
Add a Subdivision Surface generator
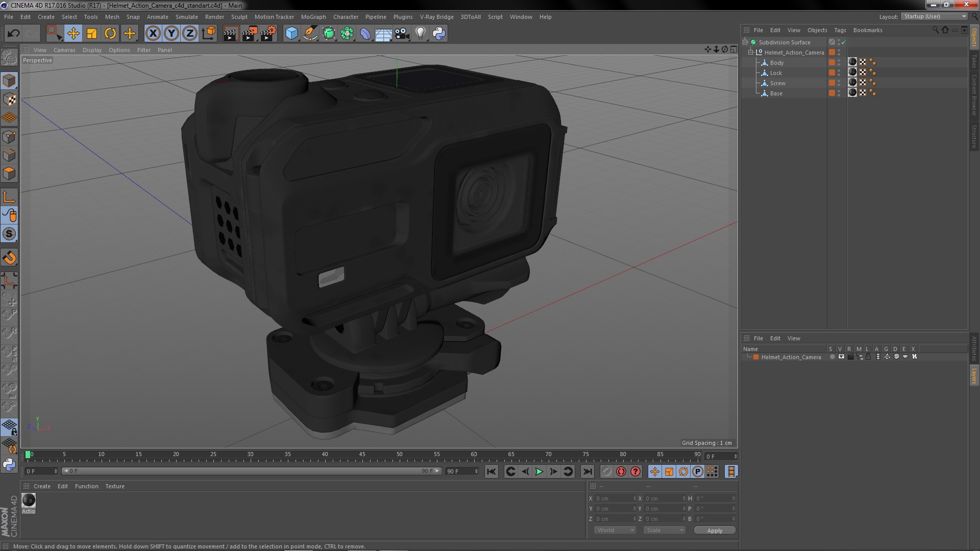pos(329,34)
